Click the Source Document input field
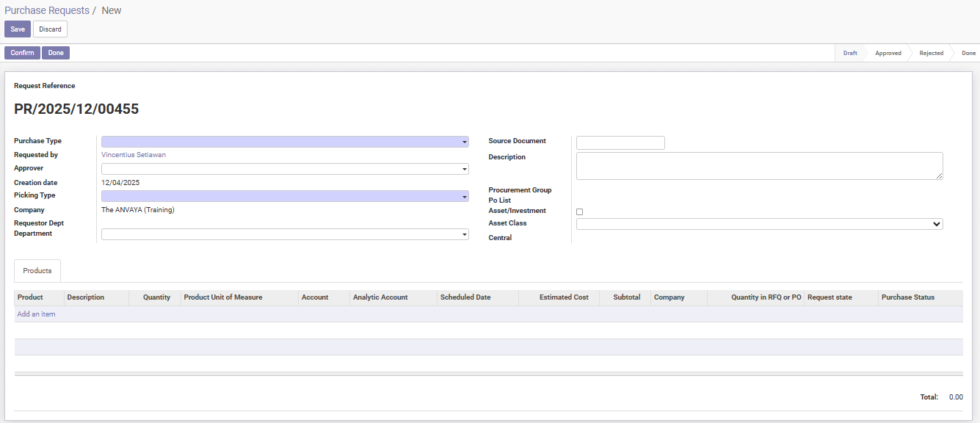 pos(620,142)
